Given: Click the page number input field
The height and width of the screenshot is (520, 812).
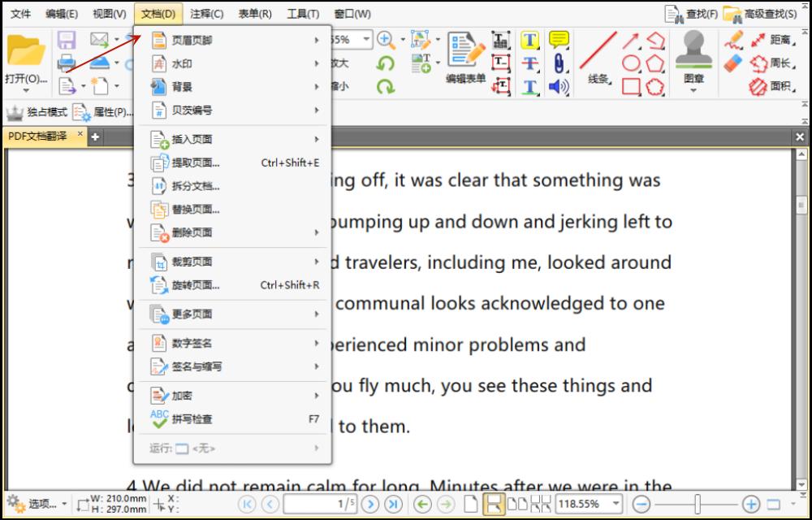Looking at the screenshot, I should (x=320, y=504).
